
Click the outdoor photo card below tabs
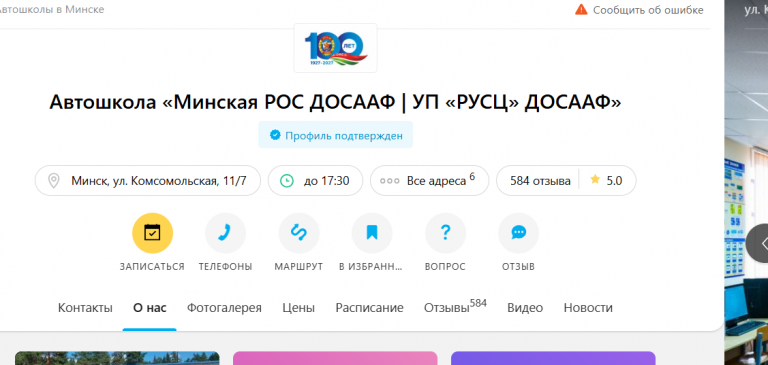click(117, 358)
